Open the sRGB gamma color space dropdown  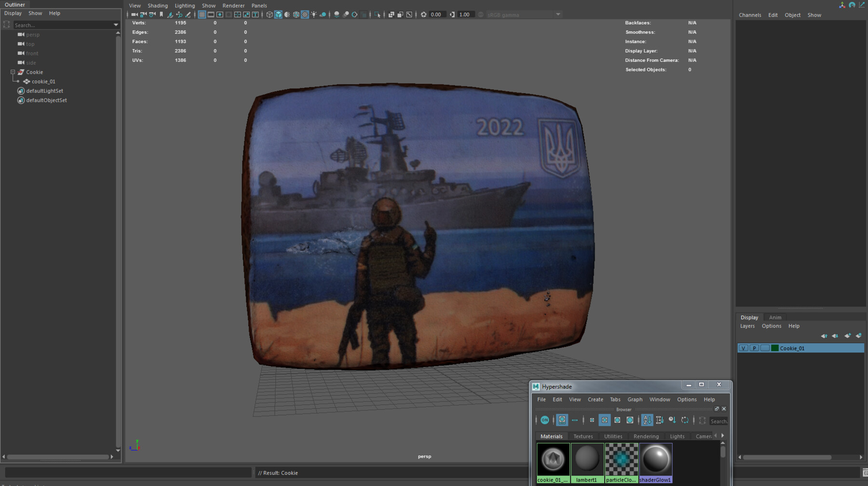click(558, 14)
